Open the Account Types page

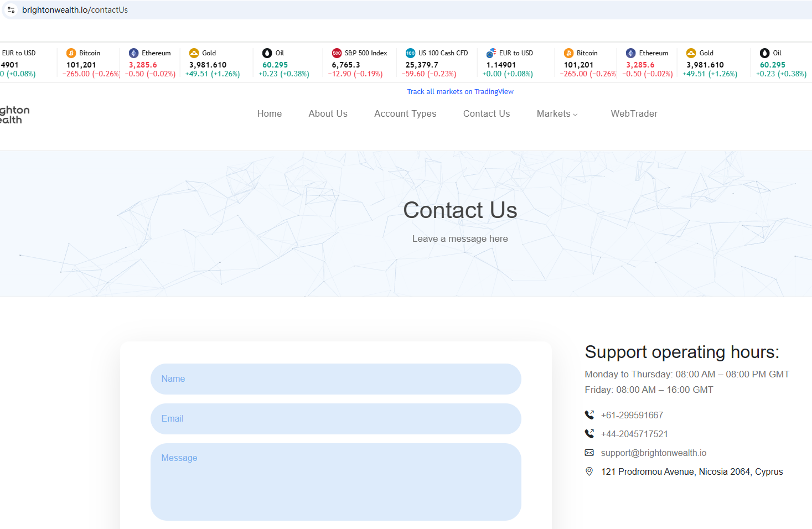click(x=405, y=113)
